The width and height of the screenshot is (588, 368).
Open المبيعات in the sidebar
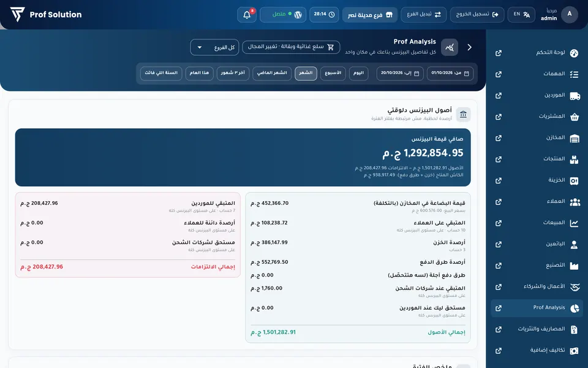537,223
